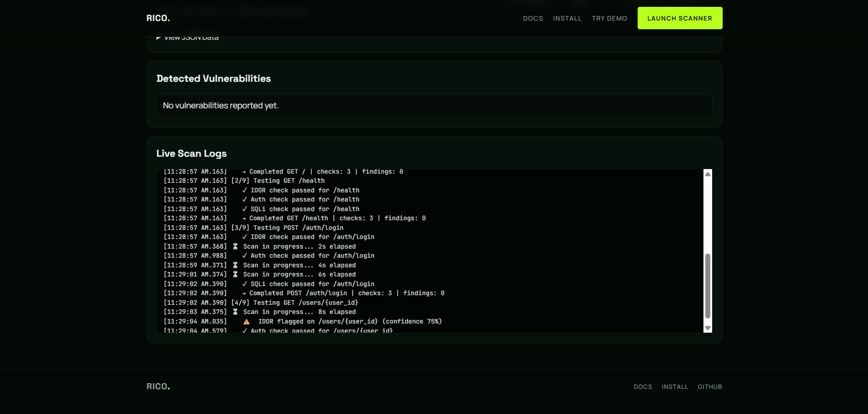Screen dimensions: 868x414
Task: Open the footer INSTALL link
Action: click(675, 387)
